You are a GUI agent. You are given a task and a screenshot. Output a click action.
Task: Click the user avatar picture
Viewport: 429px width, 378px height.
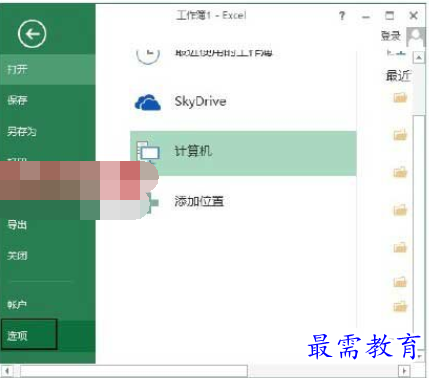click(415, 37)
